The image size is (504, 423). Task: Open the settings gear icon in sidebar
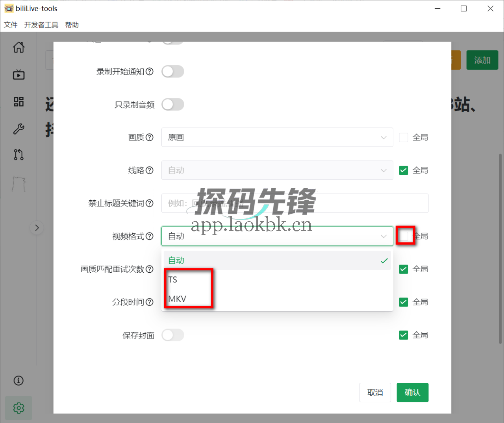coord(19,408)
